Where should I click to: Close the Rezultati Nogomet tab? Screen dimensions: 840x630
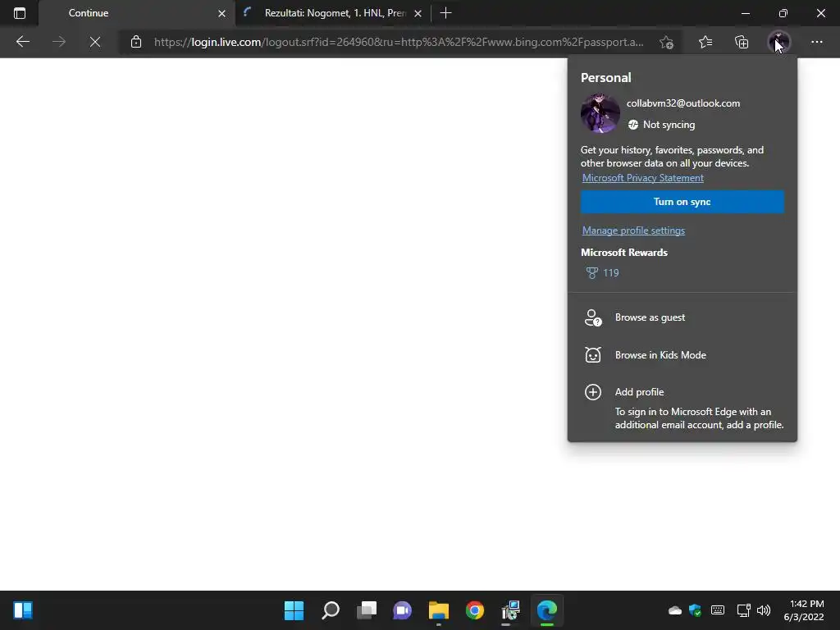point(418,13)
